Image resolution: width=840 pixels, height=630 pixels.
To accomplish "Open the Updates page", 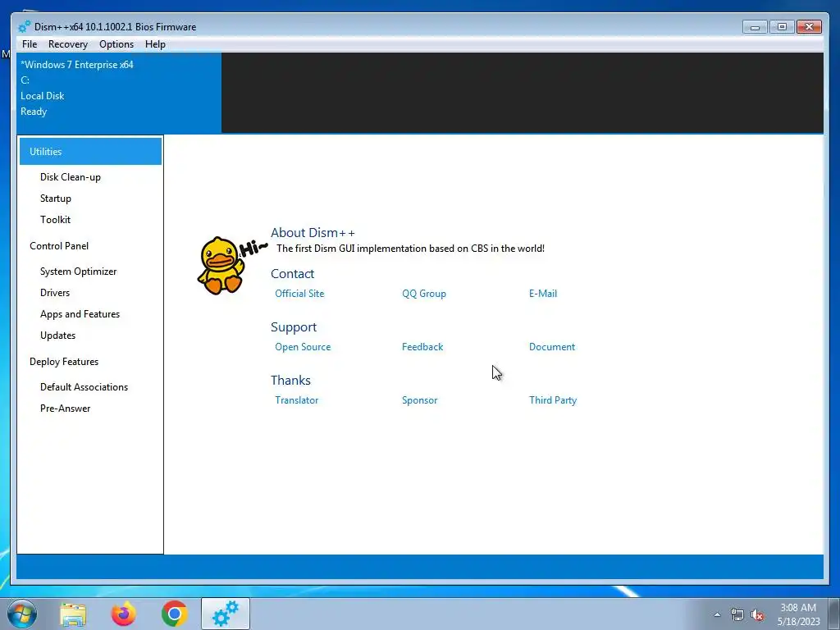I will pos(58,336).
